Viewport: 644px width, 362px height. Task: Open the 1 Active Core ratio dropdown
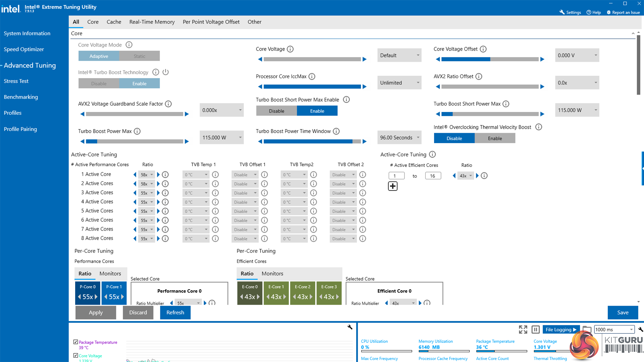click(147, 175)
